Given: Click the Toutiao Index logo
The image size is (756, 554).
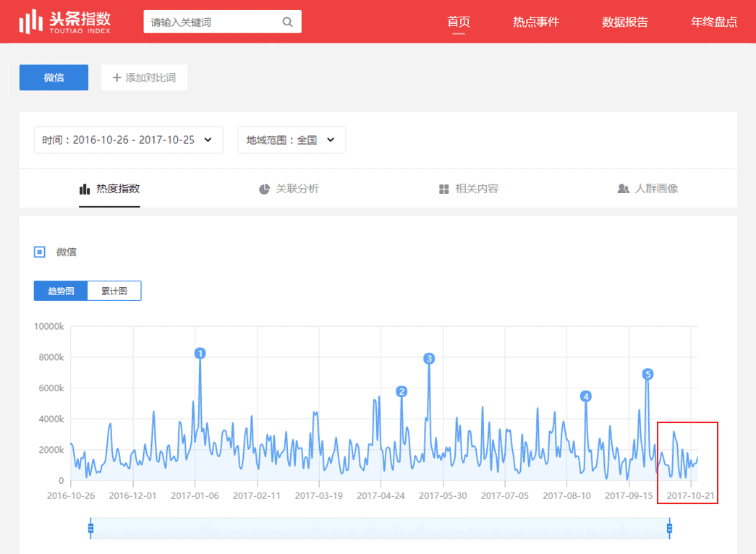Looking at the screenshot, I should tap(64, 22).
